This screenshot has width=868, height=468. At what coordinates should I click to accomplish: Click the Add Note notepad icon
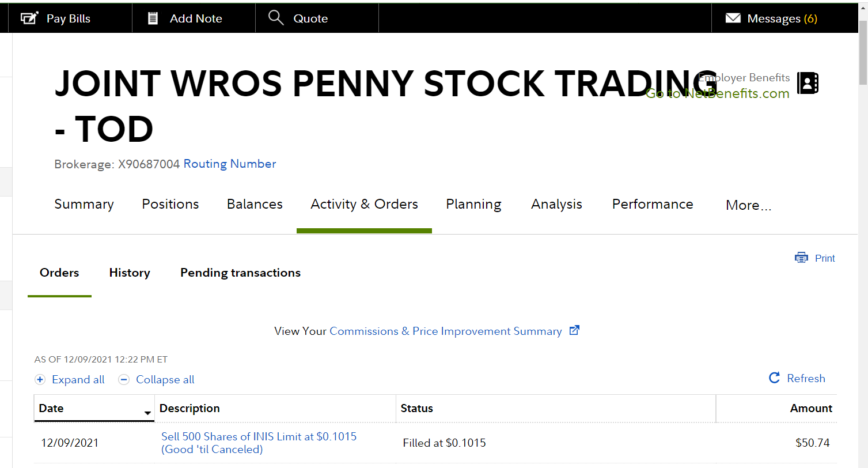(x=153, y=18)
